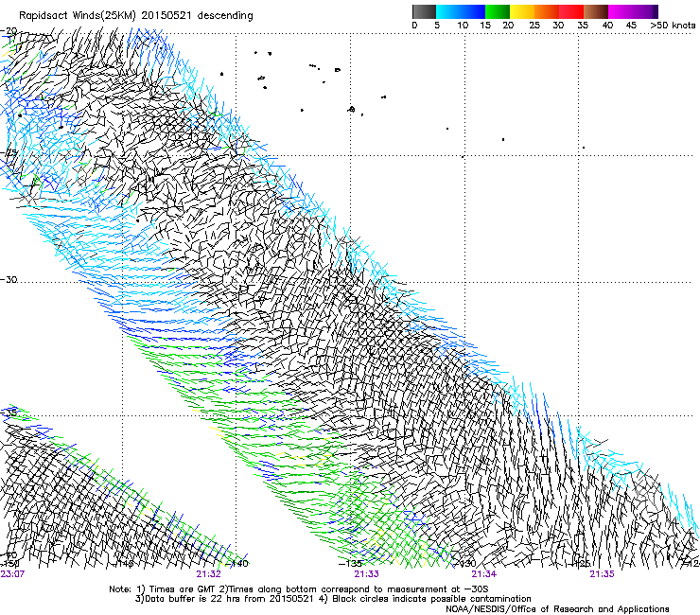Click the 'Times are GMT' note line
700x615 pixels.
pyautogui.click(x=299, y=589)
